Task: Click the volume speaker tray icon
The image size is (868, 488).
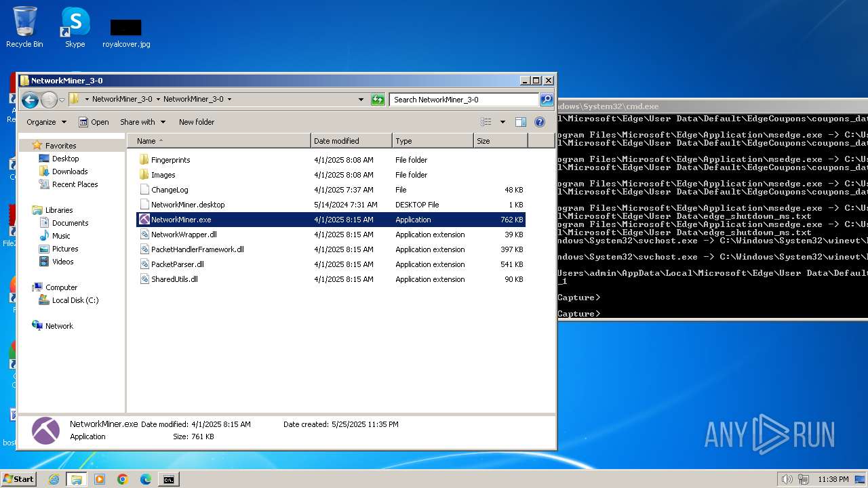Action: click(787, 479)
